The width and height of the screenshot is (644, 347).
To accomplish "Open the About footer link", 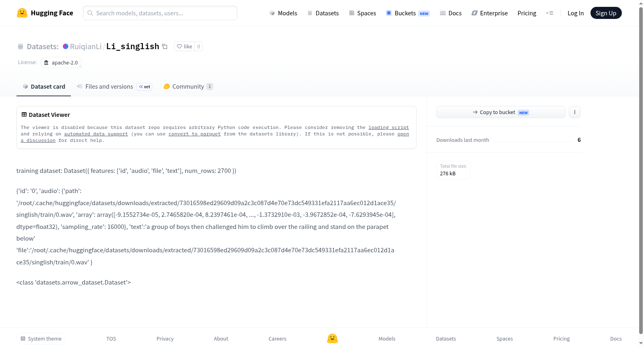I will [221, 339].
